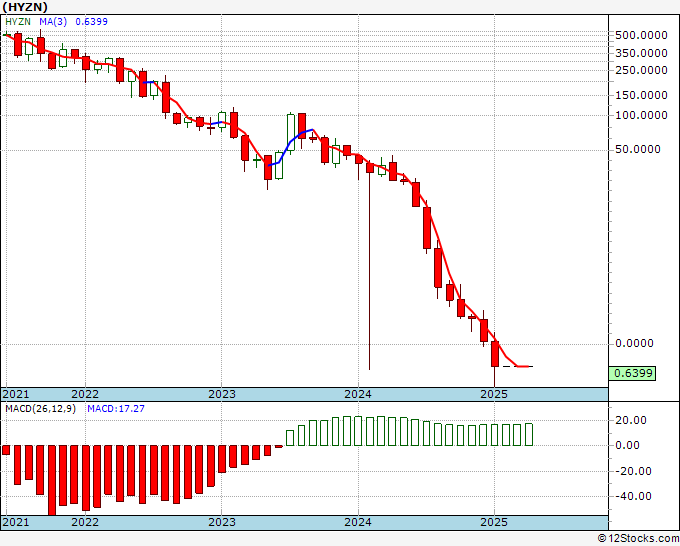Image resolution: width=680 pixels, height=546 pixels.
Task: Open the 12Stocks.com copyright link
Action: (638, 539)
